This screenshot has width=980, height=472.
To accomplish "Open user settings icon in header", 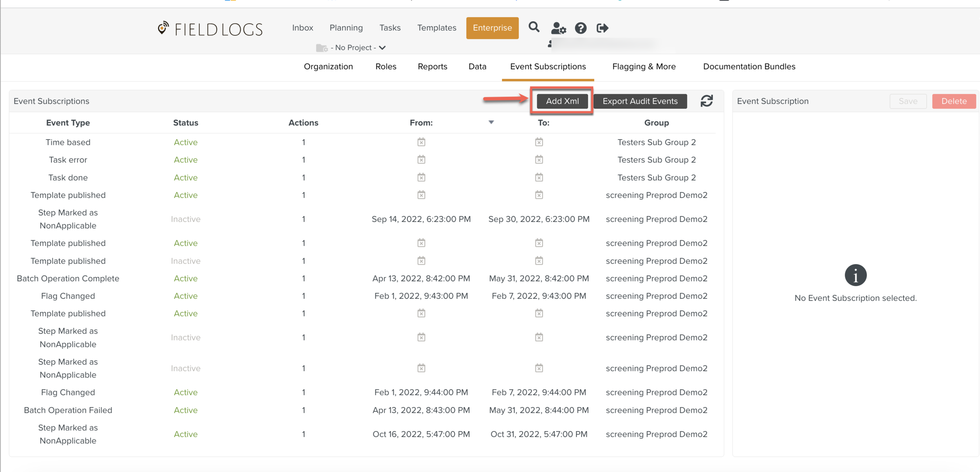I will click(558, 28).
